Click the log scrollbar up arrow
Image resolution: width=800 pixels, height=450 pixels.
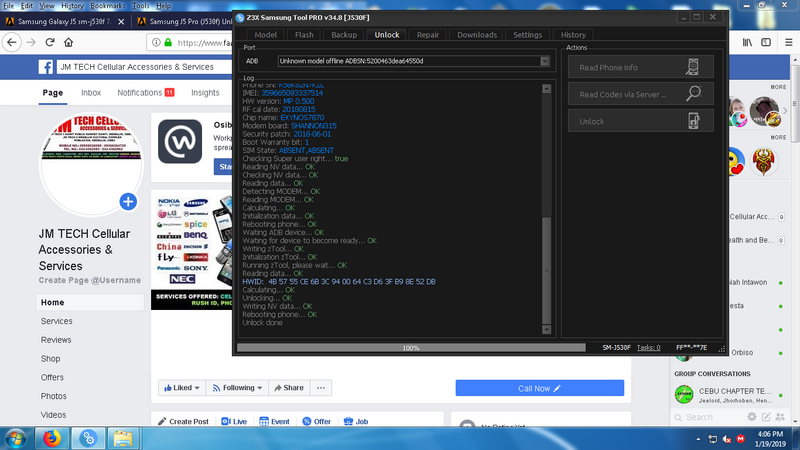[x=546, y=89]
